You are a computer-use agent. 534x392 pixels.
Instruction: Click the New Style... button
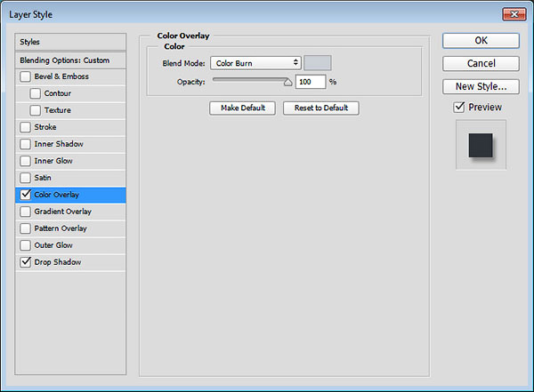[x=481, y=86]
